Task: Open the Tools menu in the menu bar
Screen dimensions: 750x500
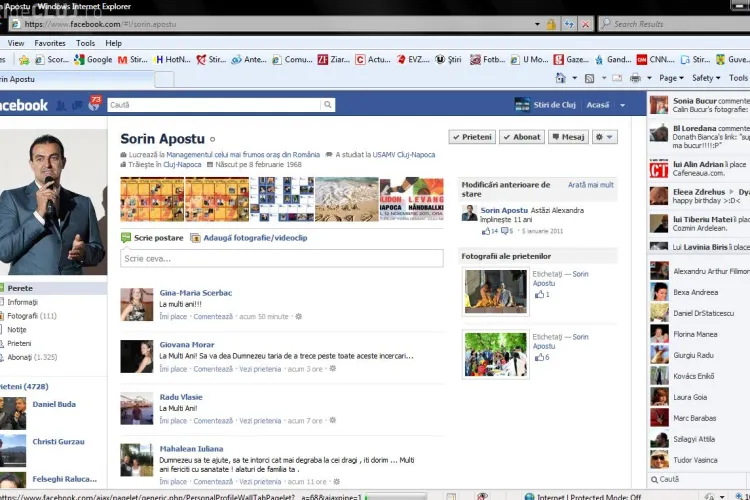Action: pos(85,43)
